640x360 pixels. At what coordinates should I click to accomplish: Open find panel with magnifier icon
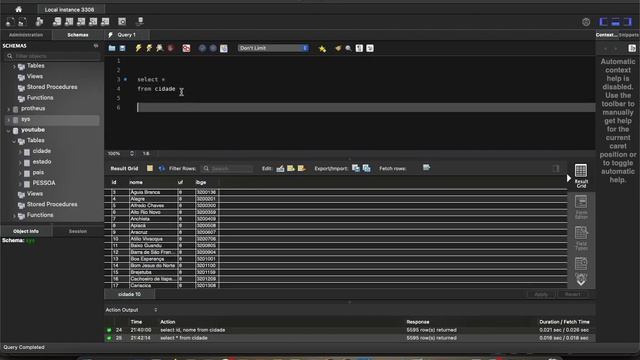pos(348,48)
